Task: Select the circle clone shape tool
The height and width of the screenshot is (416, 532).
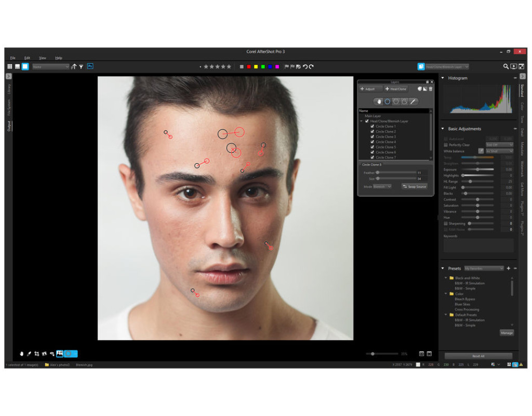Action: [387, 101]
